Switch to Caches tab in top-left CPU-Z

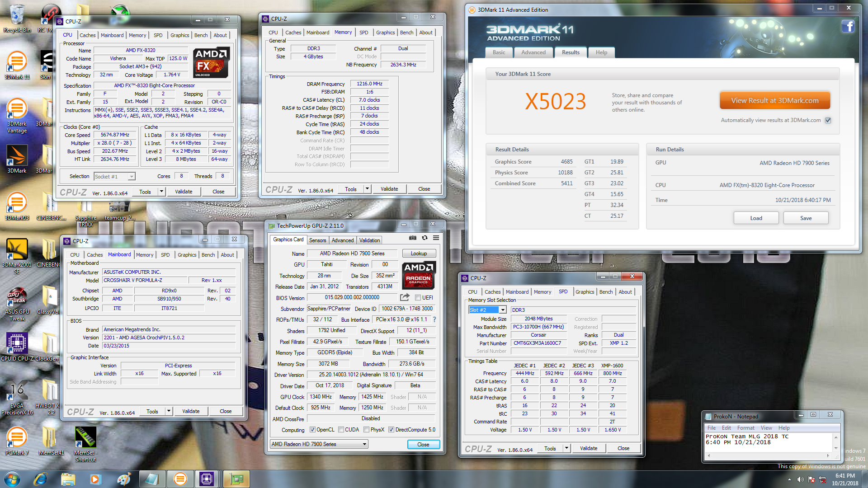(x=87, y=35)
